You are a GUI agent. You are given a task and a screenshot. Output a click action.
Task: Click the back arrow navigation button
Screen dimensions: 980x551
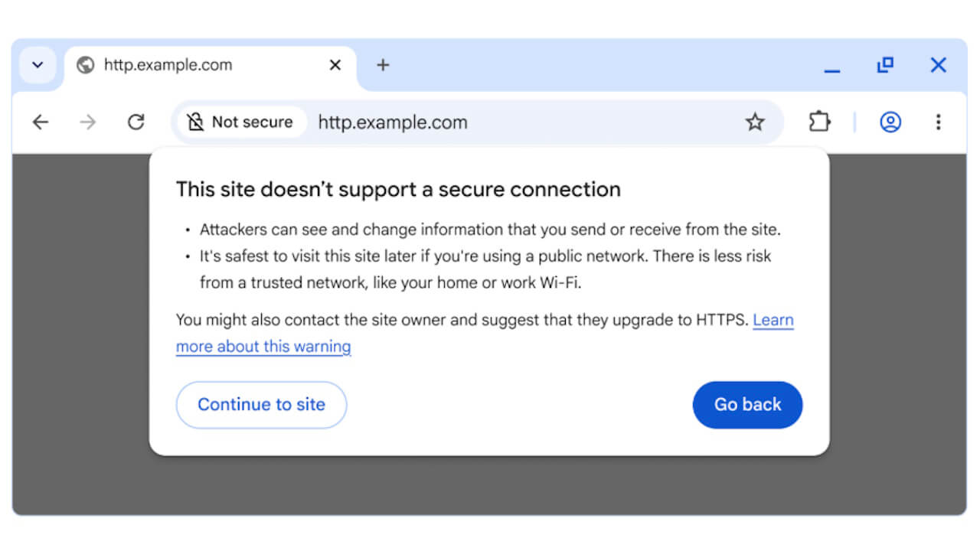click(40, 122)
